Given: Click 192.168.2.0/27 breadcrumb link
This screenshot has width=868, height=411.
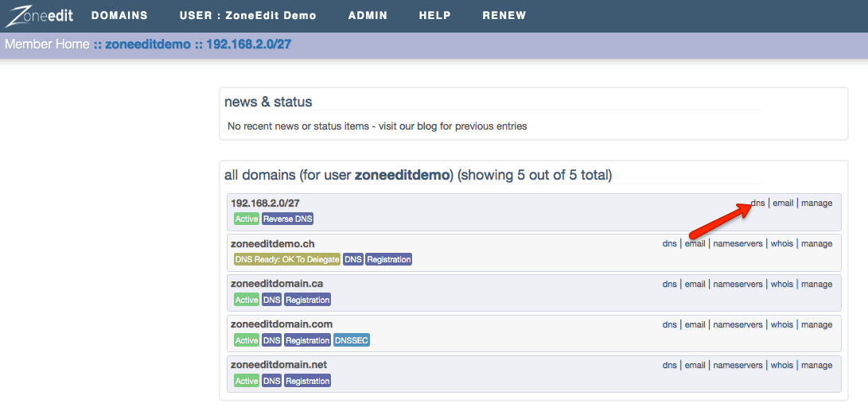Looking at the screenshot, I should point(248,45).
